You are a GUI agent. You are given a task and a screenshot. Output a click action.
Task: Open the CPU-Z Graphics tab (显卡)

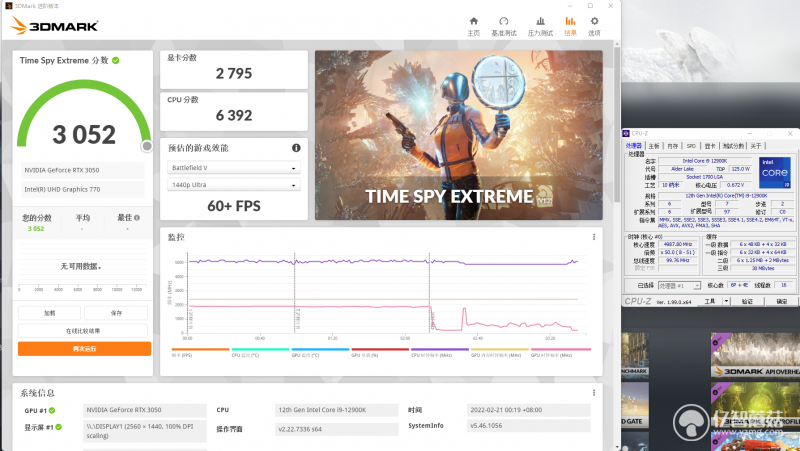(x=710, y=146)
